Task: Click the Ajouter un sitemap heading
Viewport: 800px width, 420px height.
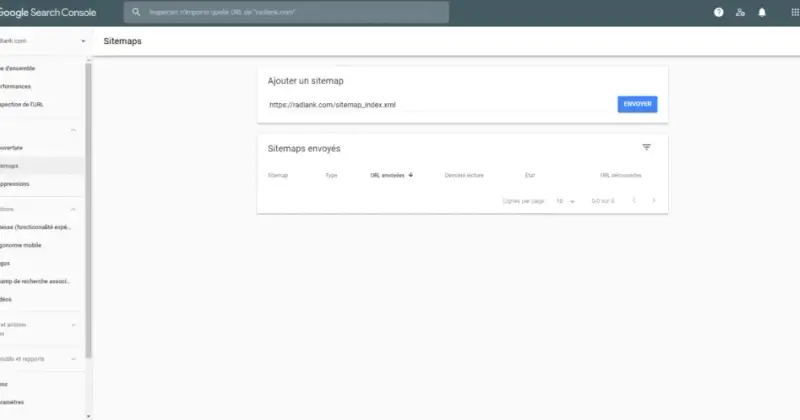Action: tap(306, 81)
